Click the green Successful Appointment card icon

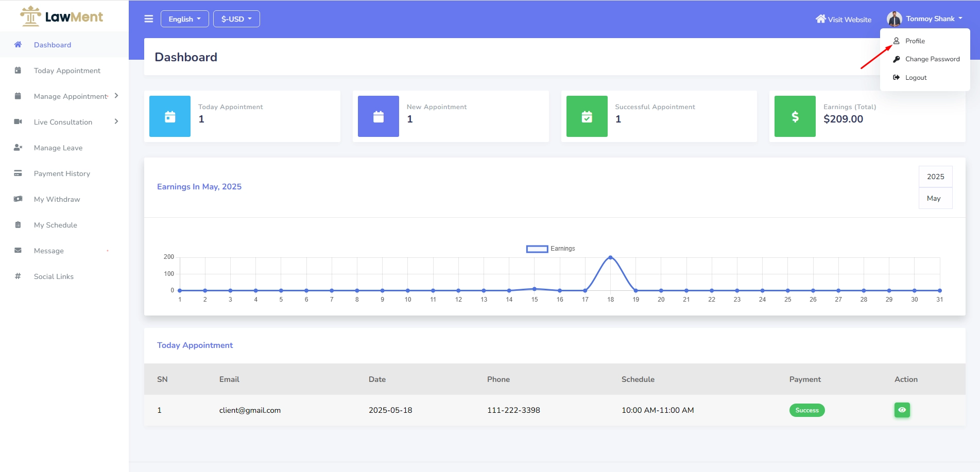(587, 116)
